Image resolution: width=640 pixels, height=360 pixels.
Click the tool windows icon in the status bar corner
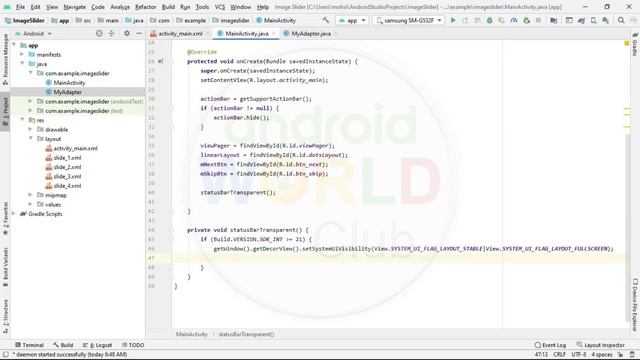[x=5, y=354]
